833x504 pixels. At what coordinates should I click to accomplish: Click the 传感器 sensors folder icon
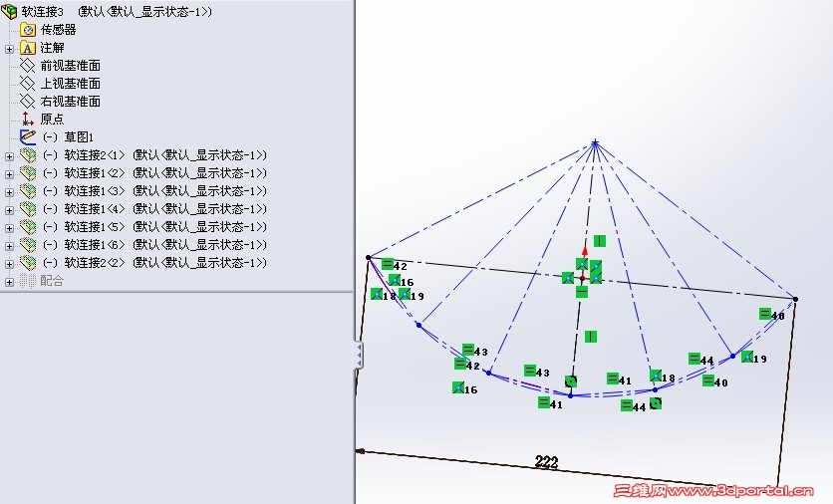click(x=28, y=30)
